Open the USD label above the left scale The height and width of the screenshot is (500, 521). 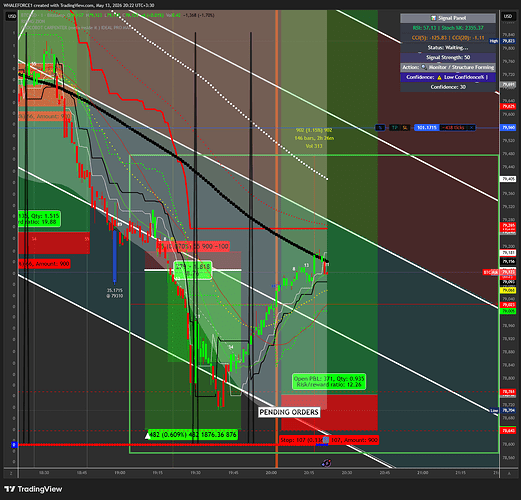coord(12,16)
